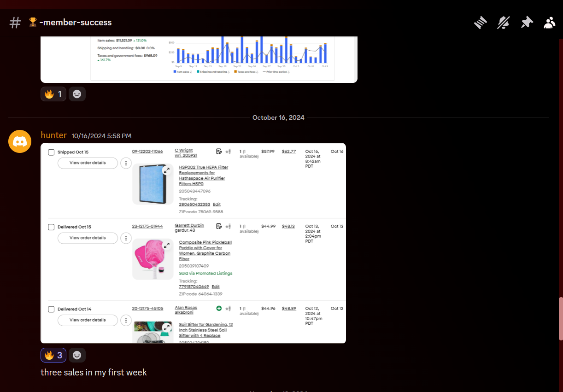
Task: Click the member-success channel name
Action: click(76, 23)
